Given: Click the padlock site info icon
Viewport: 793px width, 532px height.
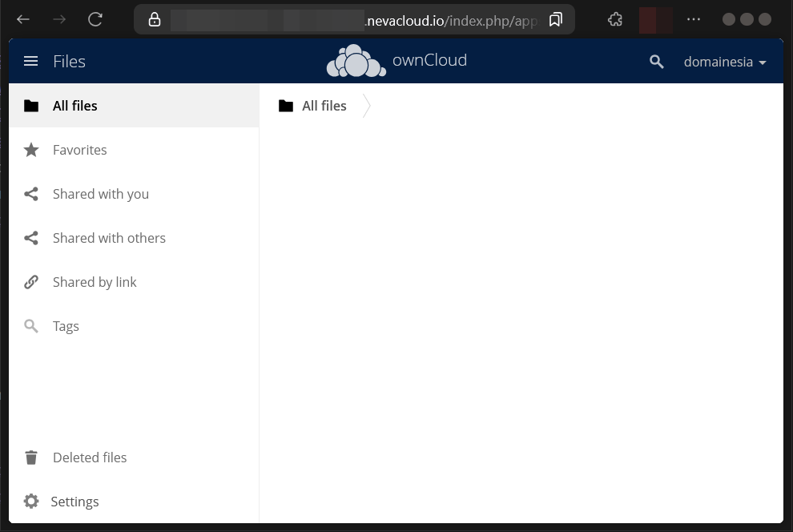Looking at the screenshot, I should (x=155, y=20).
